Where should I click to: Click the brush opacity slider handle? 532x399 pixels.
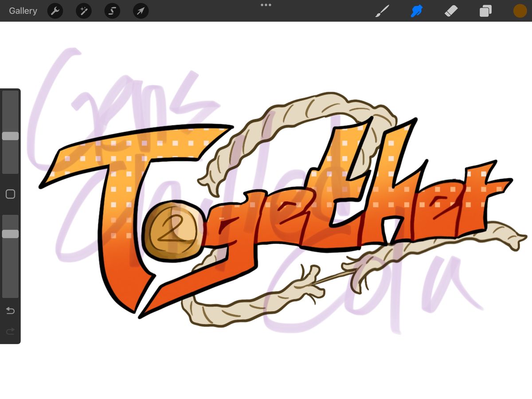[10, 234]
